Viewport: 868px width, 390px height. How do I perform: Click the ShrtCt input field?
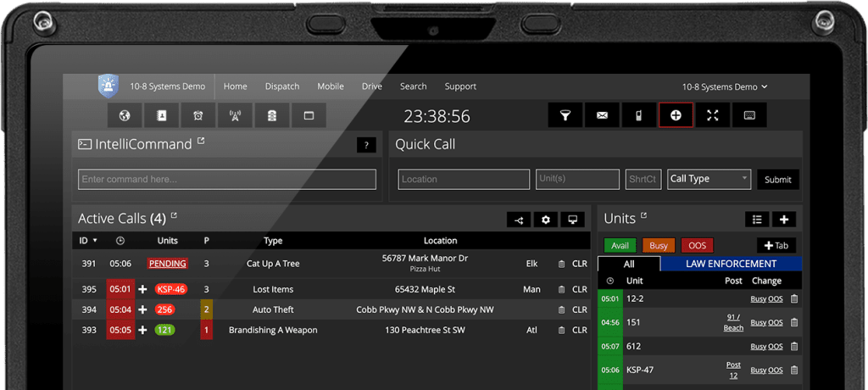[x=643, y=180]
